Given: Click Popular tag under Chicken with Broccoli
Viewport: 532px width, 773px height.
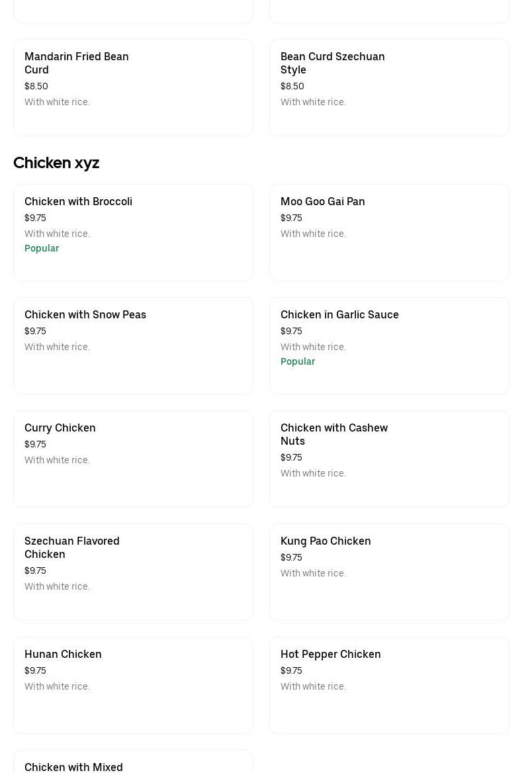Looking at the screenshot, I should 42,248.
